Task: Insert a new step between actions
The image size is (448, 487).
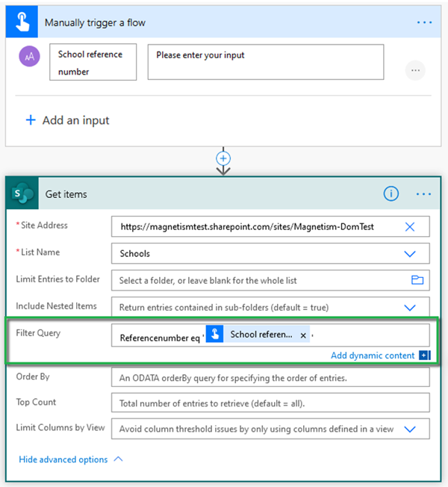Action: pyautogui.click(x=223, y=158)
